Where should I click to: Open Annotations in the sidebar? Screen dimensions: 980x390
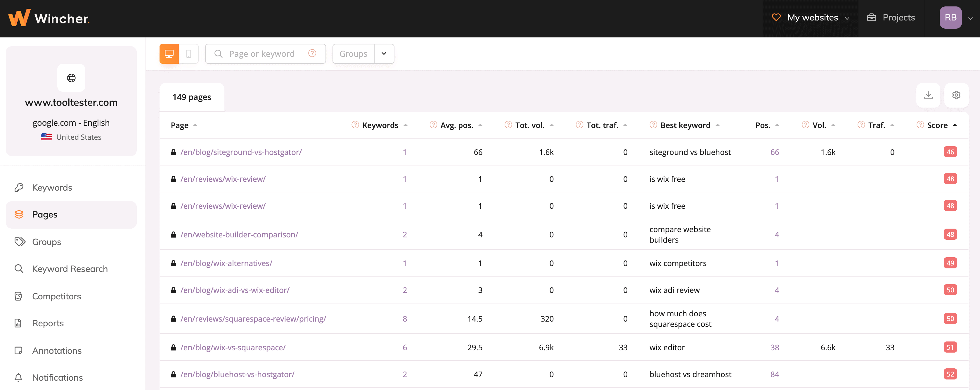pos(71,351)
